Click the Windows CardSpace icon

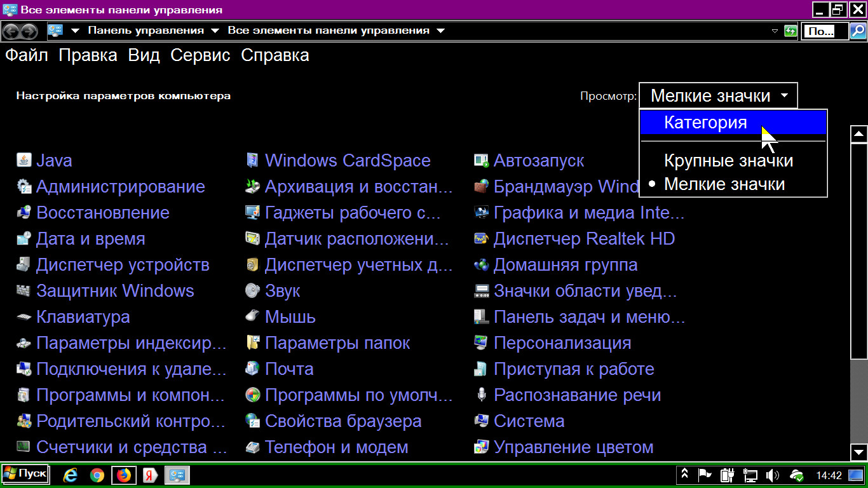point(252,160)
